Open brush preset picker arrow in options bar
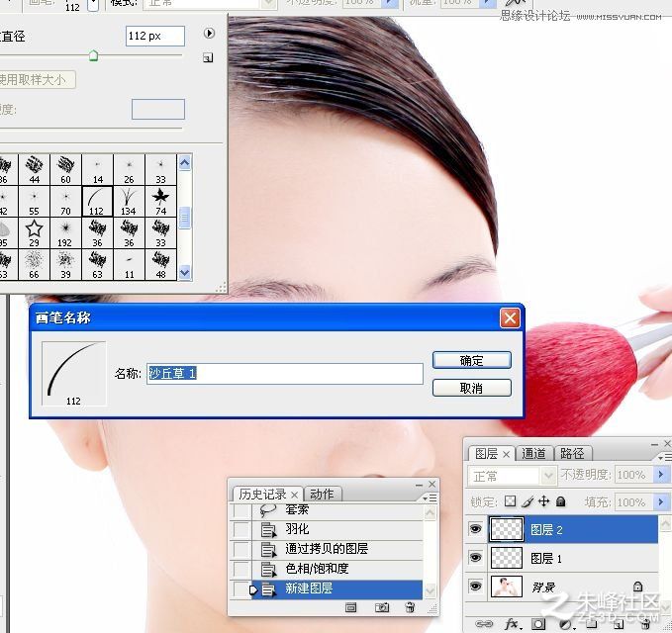Screen dimensions: 672x633 coord(93,5)
